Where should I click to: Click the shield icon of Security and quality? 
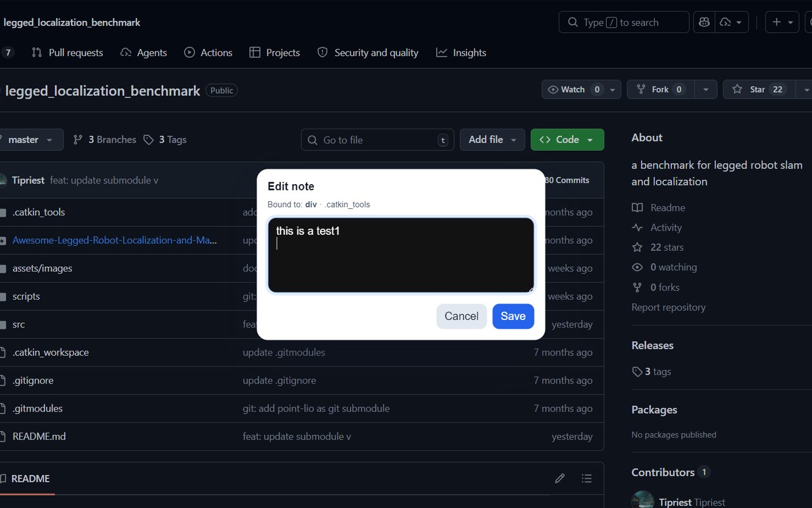coord(322,53)
